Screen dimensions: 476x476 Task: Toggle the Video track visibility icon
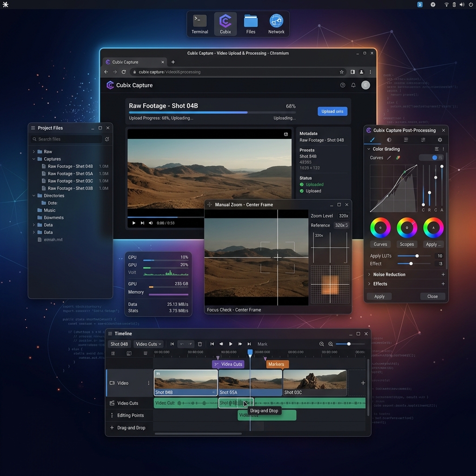(112, 383)
